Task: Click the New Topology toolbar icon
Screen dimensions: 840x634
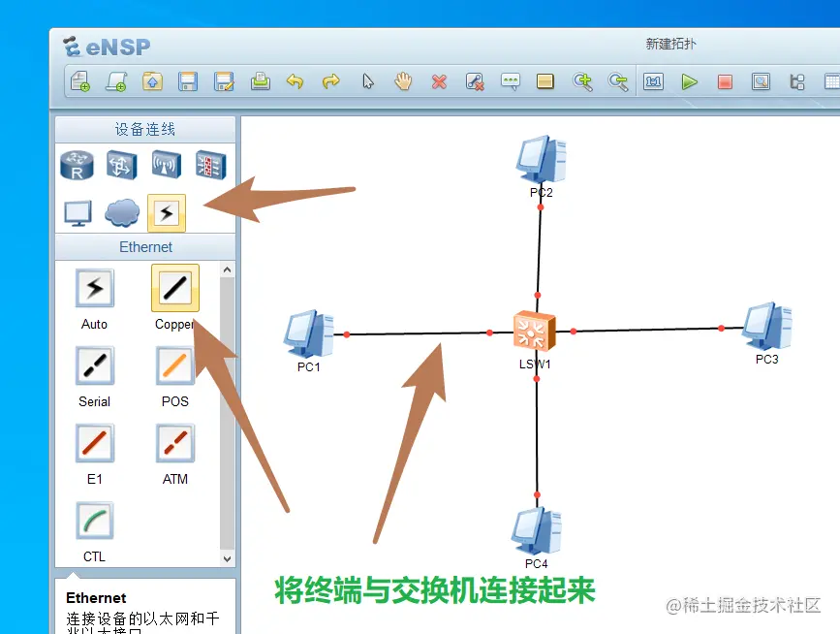Action: point(80,81)
